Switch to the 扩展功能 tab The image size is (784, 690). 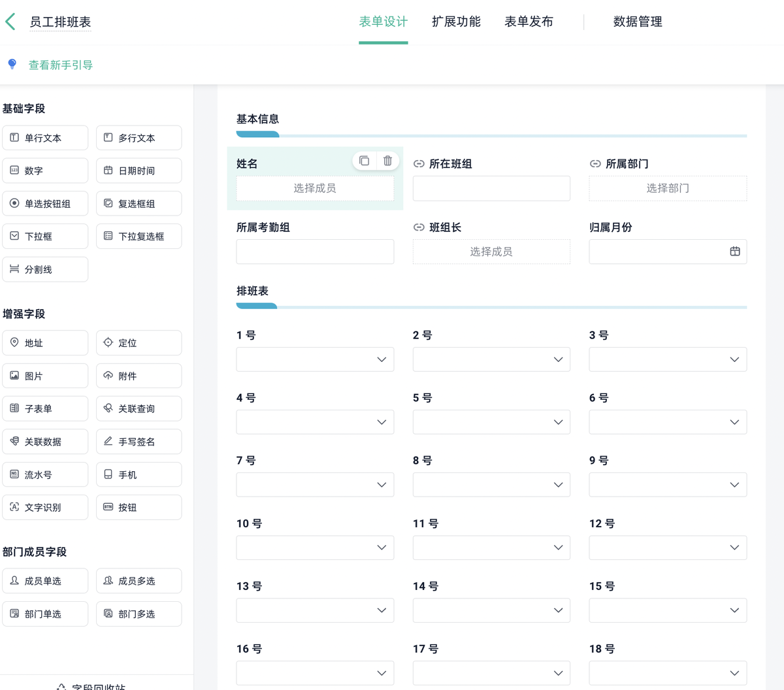(456, 22)
